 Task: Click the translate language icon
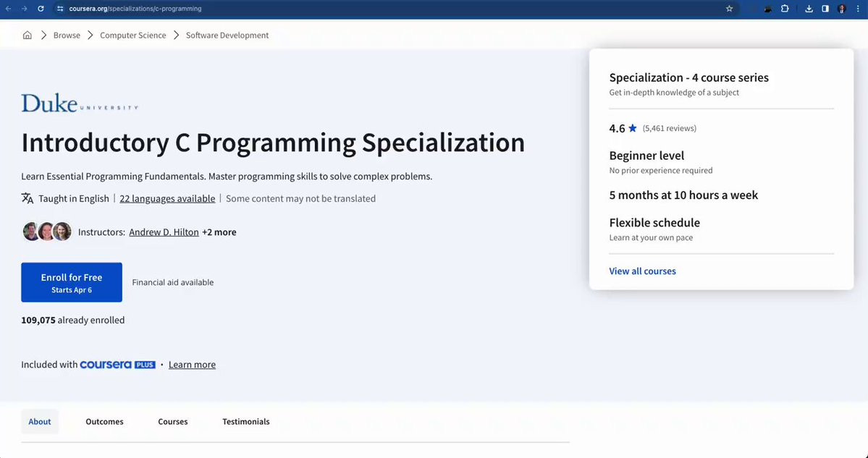pyautogui.click(x=27, y=198)
